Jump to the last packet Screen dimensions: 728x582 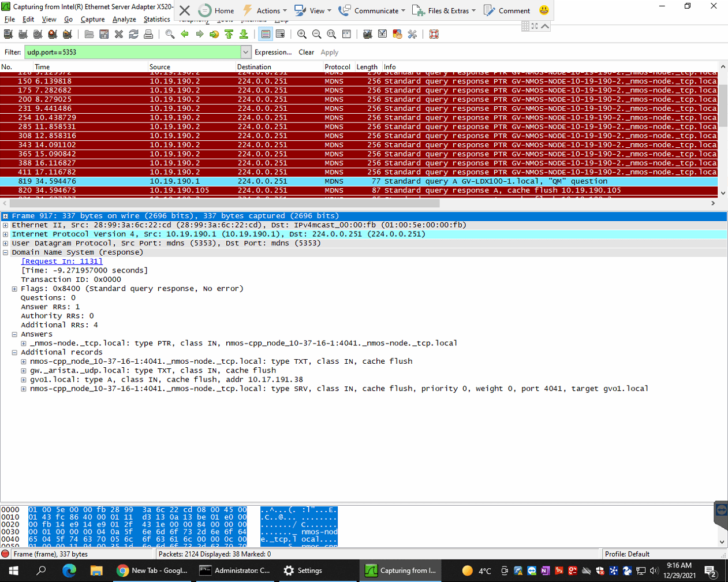click(244, 34)
